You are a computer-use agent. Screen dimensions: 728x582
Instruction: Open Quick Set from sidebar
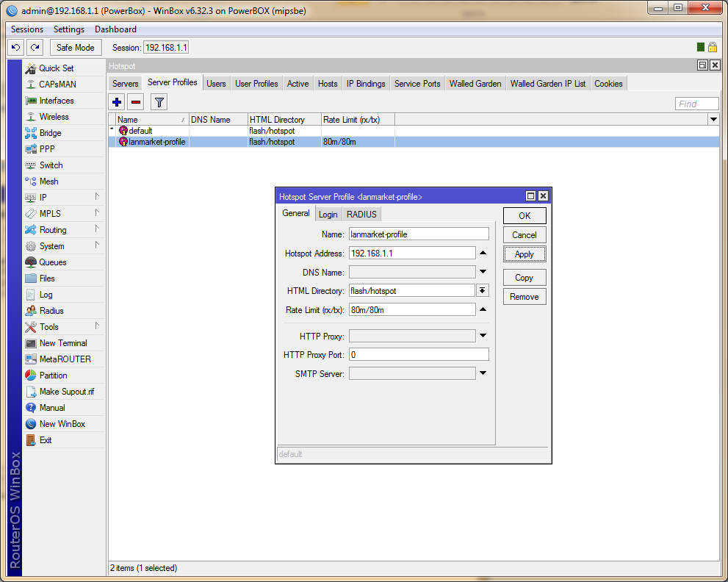pyautogui.click(x=56, y=68)
